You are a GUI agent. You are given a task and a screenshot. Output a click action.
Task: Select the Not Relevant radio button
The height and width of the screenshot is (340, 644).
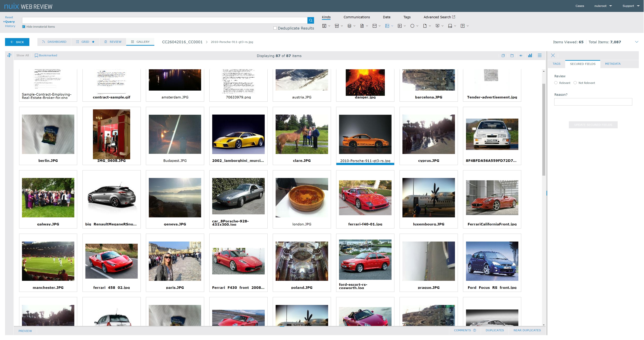575,83
